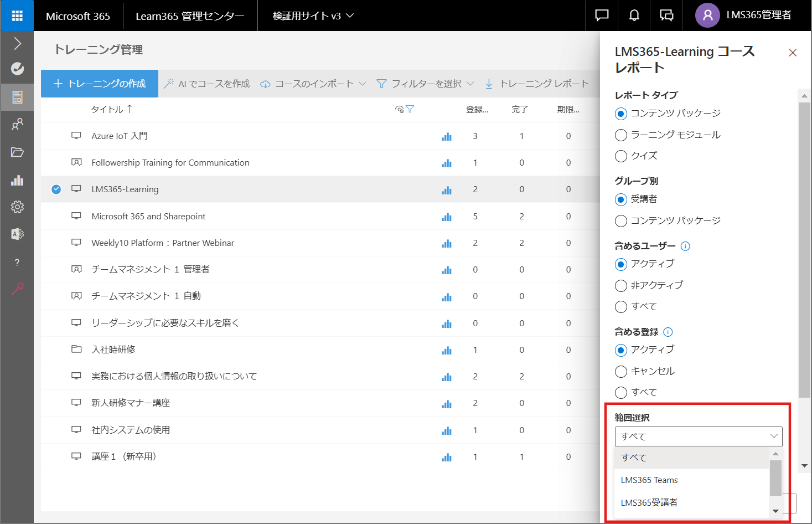Click トレーニングの作成 button
812x524 pixels.
point(100,84)
